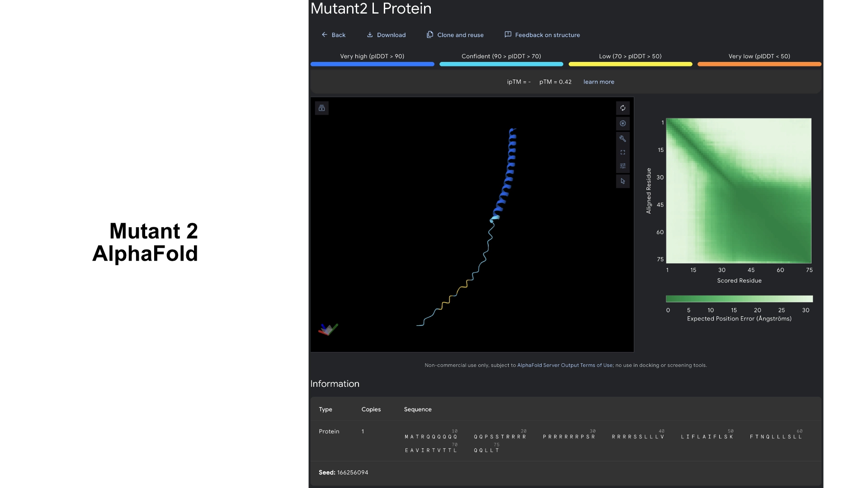The image size is (868, 488).
Task: Click the sequence block LIFLAIFLSK
Action: click(x=708, y=437)
